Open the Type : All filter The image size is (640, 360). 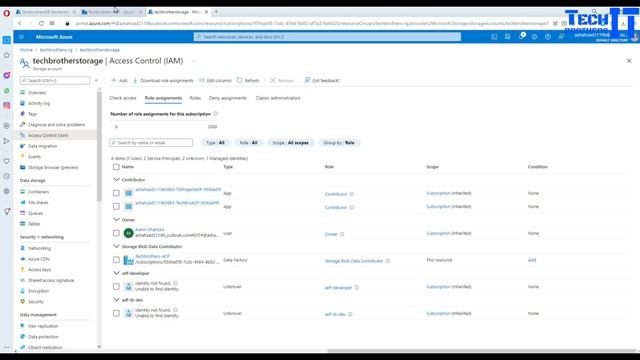click(215, 143)
